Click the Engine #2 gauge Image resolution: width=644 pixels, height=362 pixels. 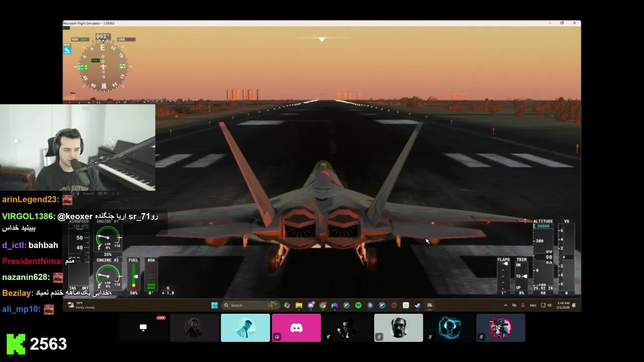[108, 276]
